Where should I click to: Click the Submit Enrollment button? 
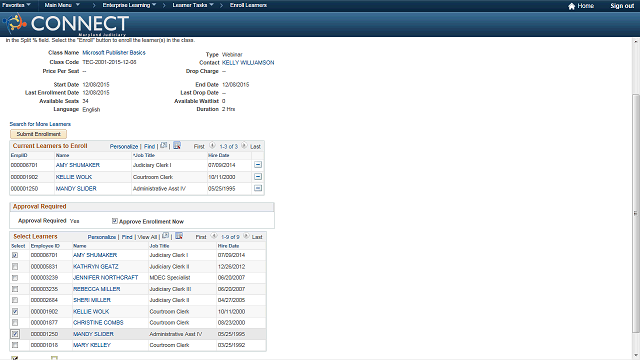pos(38,134)
